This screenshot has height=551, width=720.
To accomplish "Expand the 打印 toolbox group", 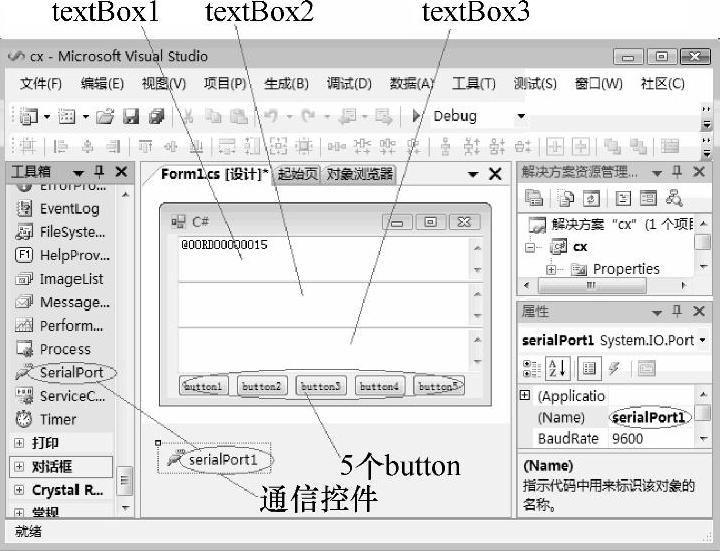I will (19, 443).
